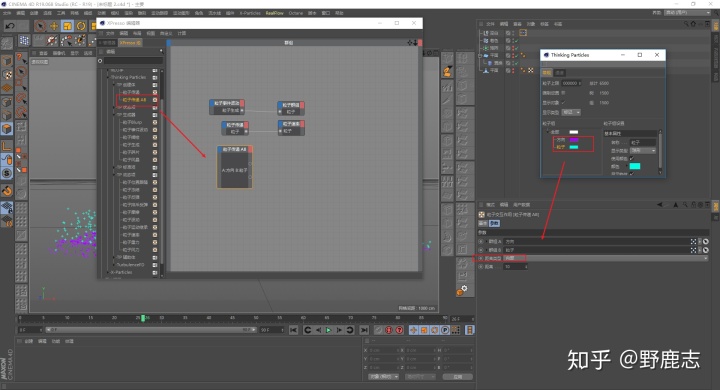Open the Octane main menu
Viewport: 720px width, 390px height.
(x=296, y=13)
